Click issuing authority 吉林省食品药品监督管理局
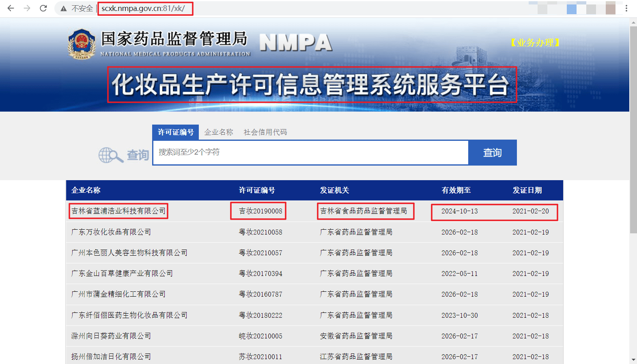The image size is (637, 364). 364,211
